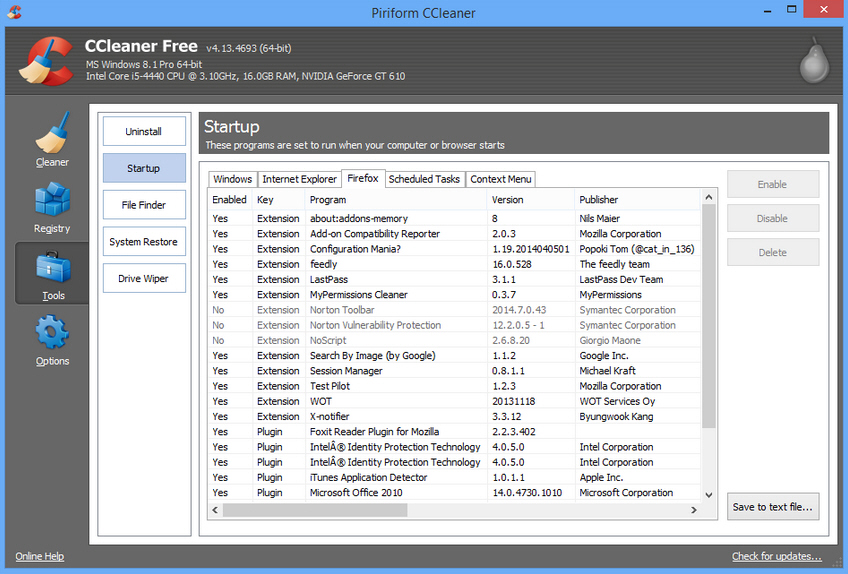This screenshot has height=574, width=848.
Task: Click the Enable button
Action: click(x=773, y=184)
